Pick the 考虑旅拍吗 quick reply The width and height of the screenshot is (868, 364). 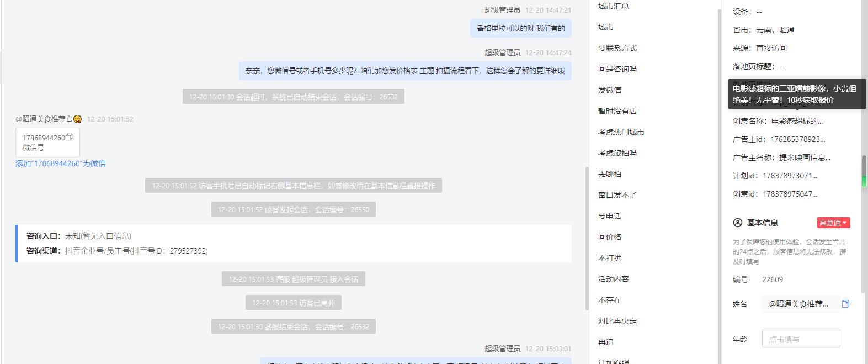(617, 153)
